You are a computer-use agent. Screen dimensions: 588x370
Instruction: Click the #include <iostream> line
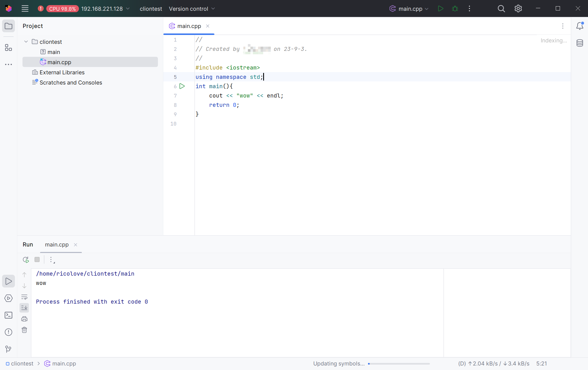point(228,68)
